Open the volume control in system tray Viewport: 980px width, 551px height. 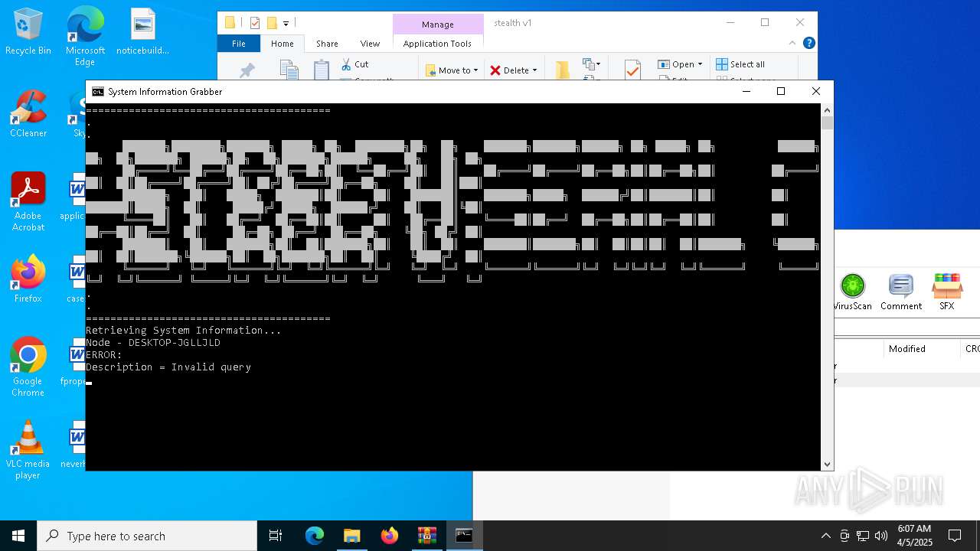click(x=881, y=536)
